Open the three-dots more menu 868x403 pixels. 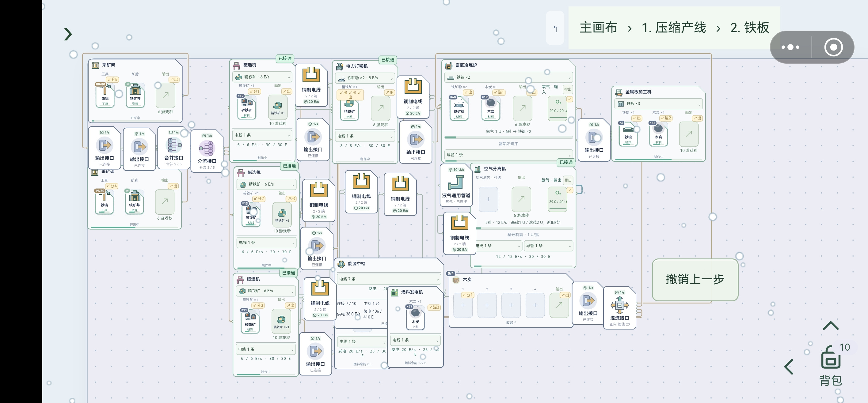(x=790, y=47)
